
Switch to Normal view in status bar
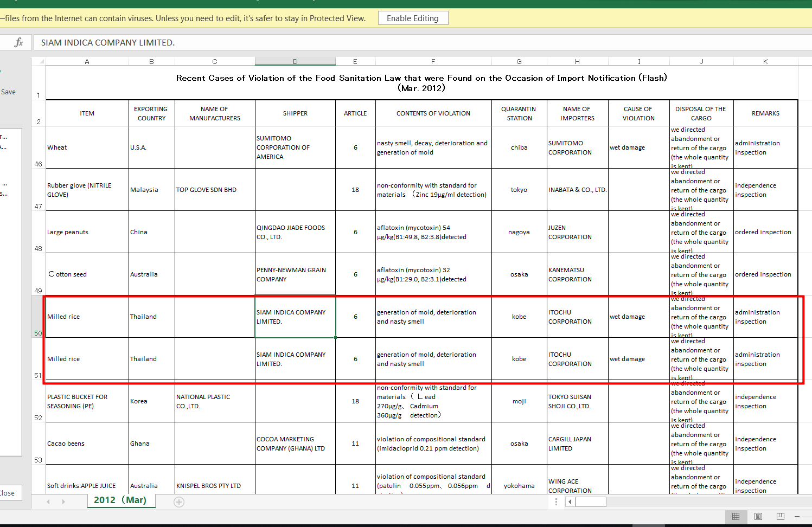(x=736, y=516)
